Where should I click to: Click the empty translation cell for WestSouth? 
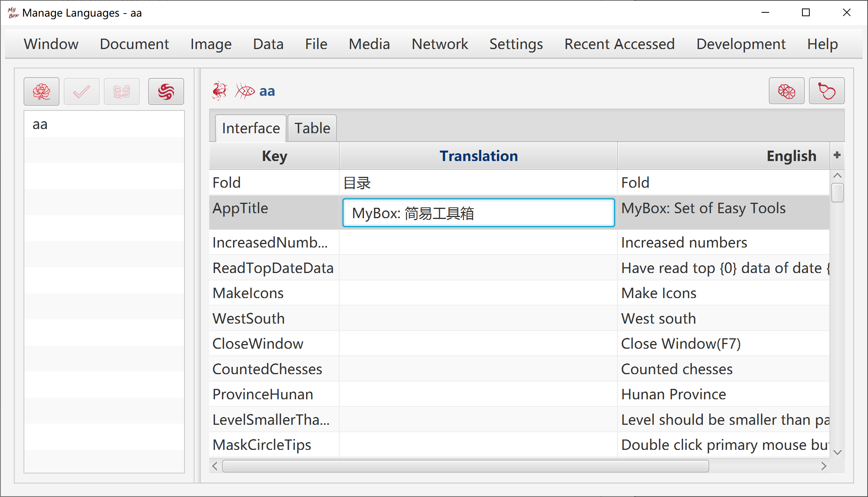479,319
